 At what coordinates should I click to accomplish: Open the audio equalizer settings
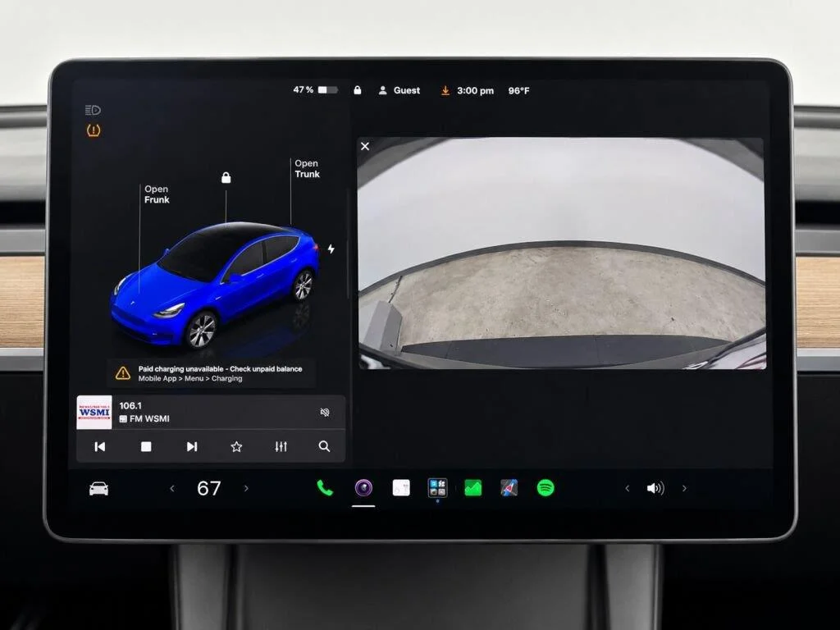[281, 446]
